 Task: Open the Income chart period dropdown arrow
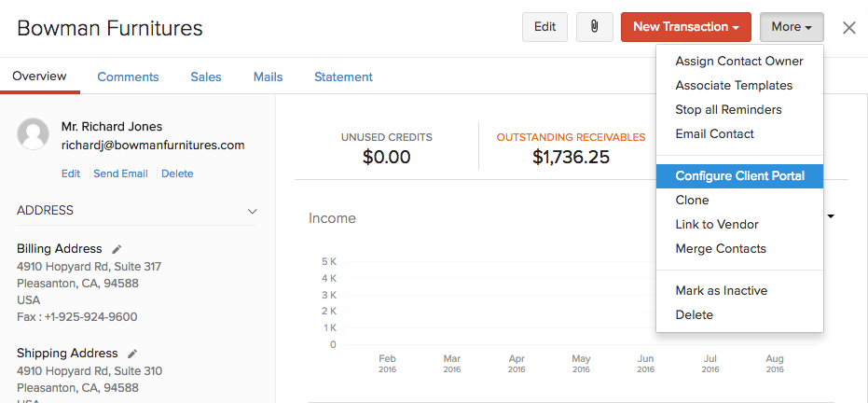830,216
